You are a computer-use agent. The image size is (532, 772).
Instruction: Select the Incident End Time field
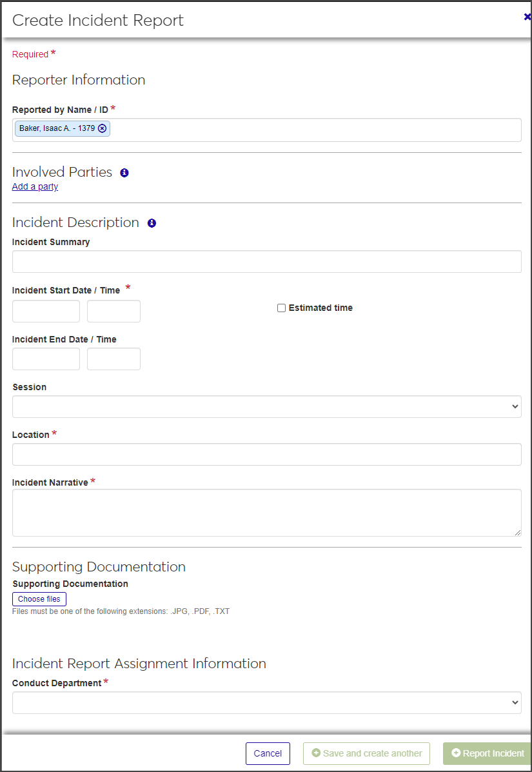(x=113, y=359)
